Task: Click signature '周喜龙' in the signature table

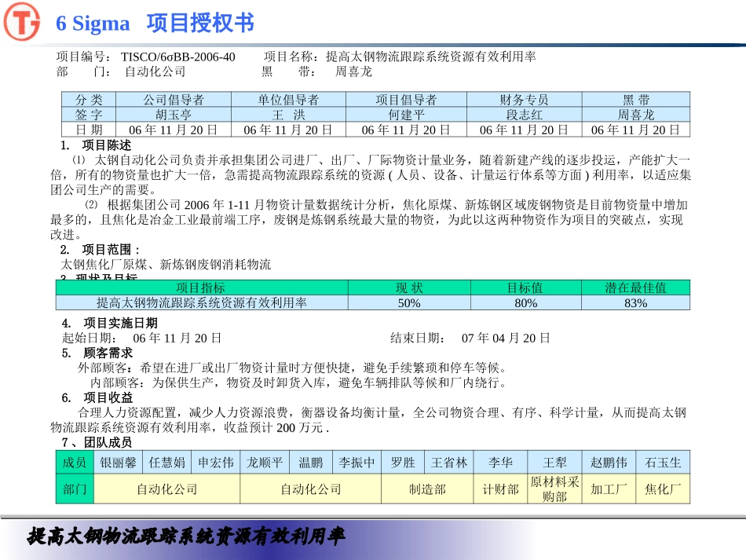Action: click(636, 115)
